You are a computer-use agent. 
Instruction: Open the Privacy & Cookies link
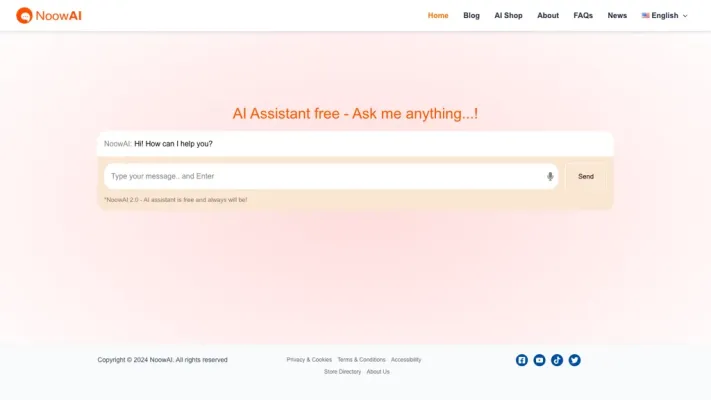pyautogui.click(x=309, y=359)
